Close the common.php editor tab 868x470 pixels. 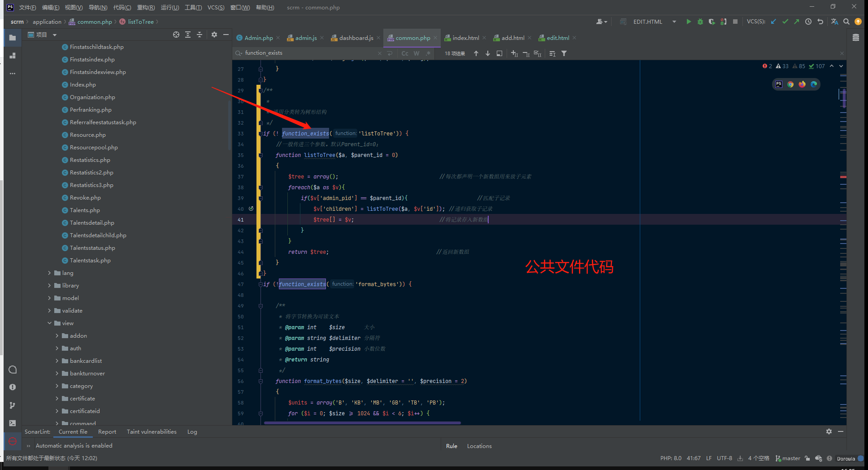tap(435, 38)
